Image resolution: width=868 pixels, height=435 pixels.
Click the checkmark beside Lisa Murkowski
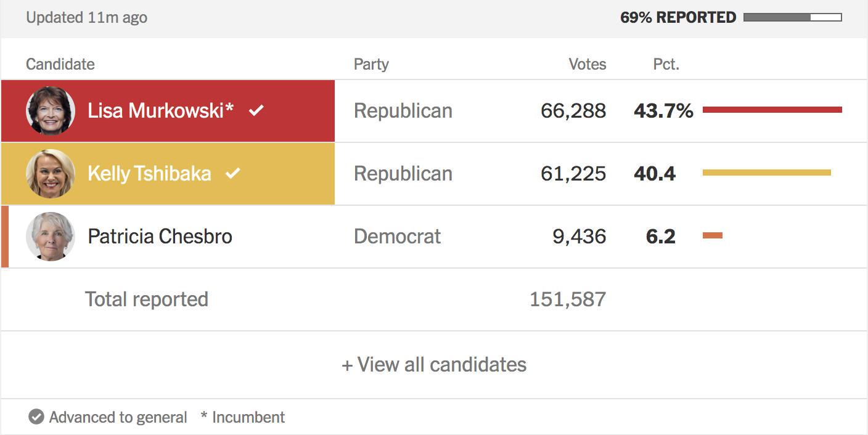coord(256,110)
